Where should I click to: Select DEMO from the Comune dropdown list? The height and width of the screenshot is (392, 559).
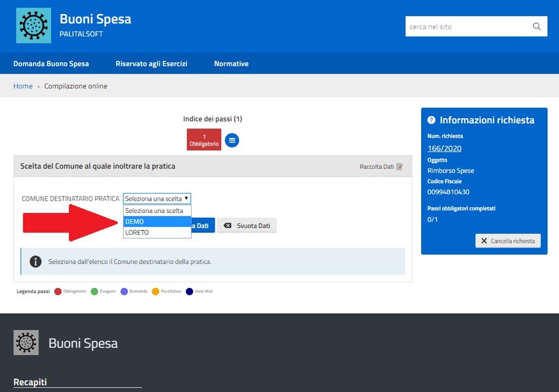click(x=157, y=222)
